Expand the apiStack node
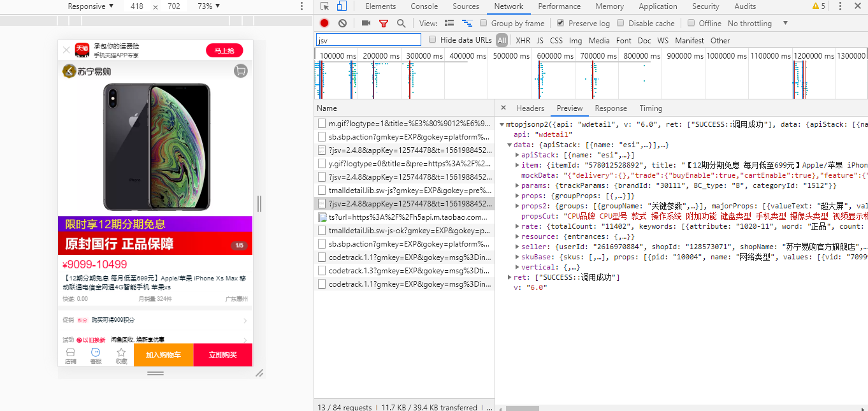868x411 pixels. (x=517, y=155)
